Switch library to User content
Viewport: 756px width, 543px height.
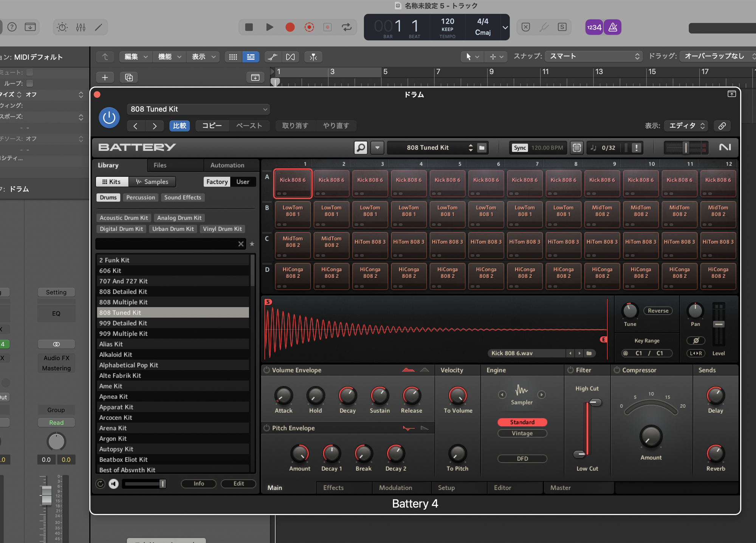[243, 182]
